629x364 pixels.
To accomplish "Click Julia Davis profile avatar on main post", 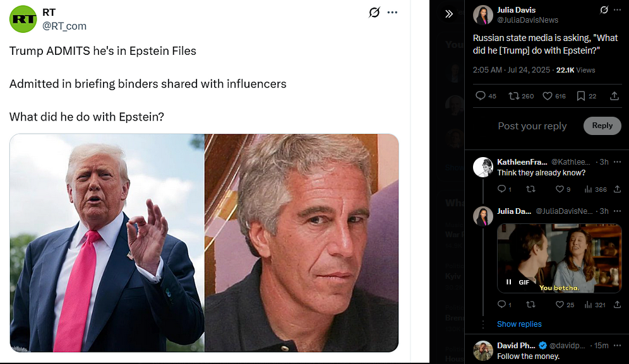I will pos(483,15).
